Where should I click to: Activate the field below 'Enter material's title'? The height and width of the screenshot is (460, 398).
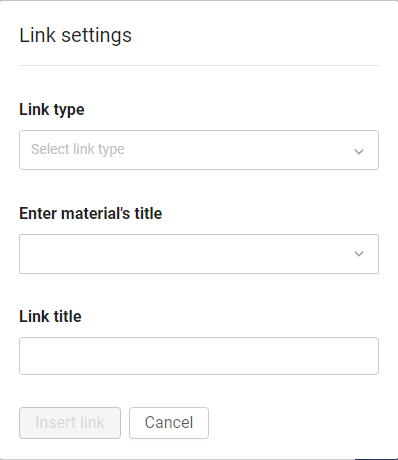pyautogui.click(x=199, y=254)
